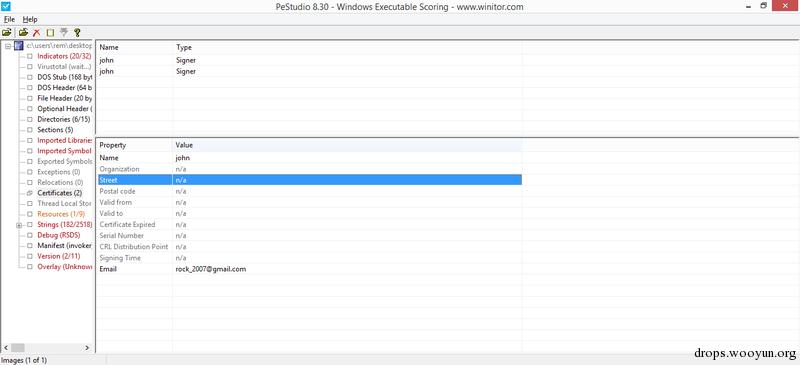Collapse the root file tree node
Image resolution: width=800 pixels, height=365 pixels.
click(x=8, y=46)
